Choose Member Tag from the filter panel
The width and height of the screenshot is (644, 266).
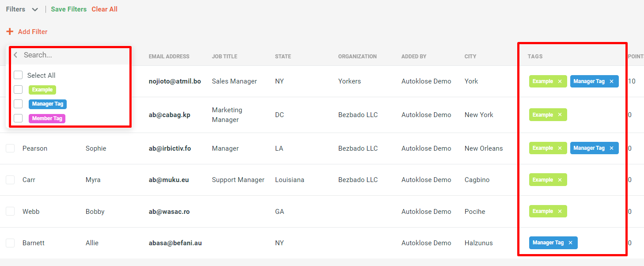coord(47,118)
